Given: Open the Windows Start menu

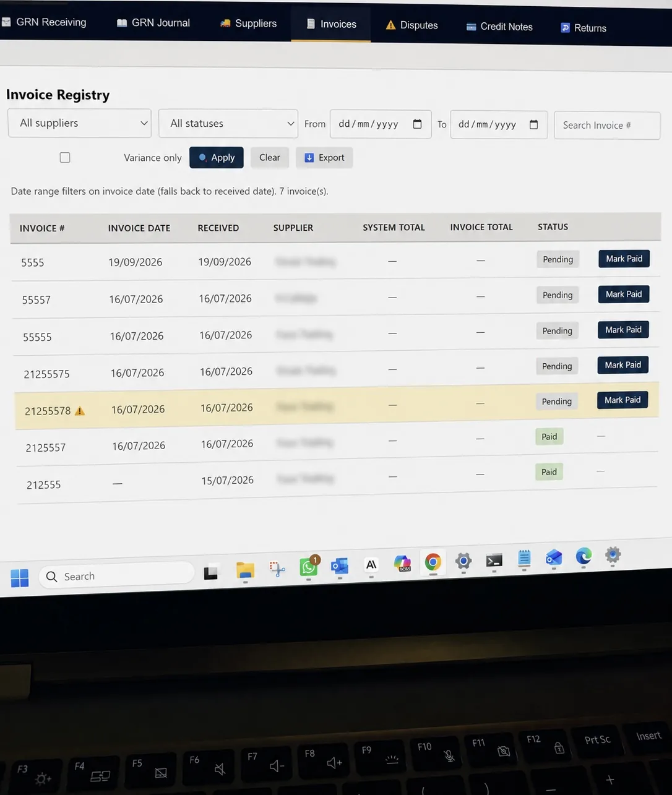Looking at the screenshot, I should (x=20, y=578).
